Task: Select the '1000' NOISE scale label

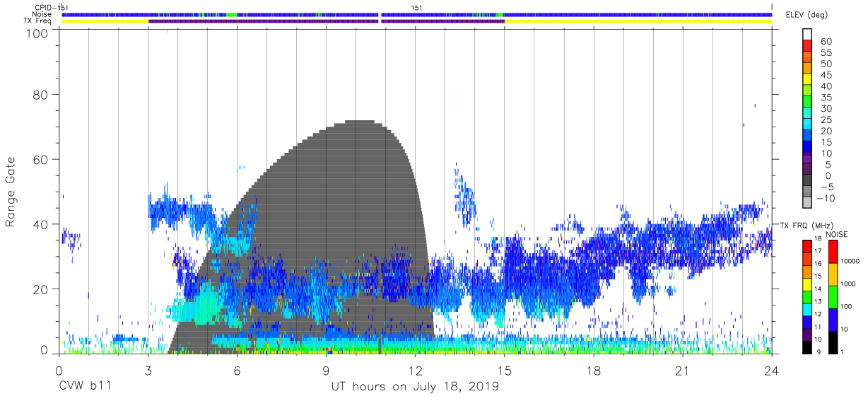Action: point(850,284)
